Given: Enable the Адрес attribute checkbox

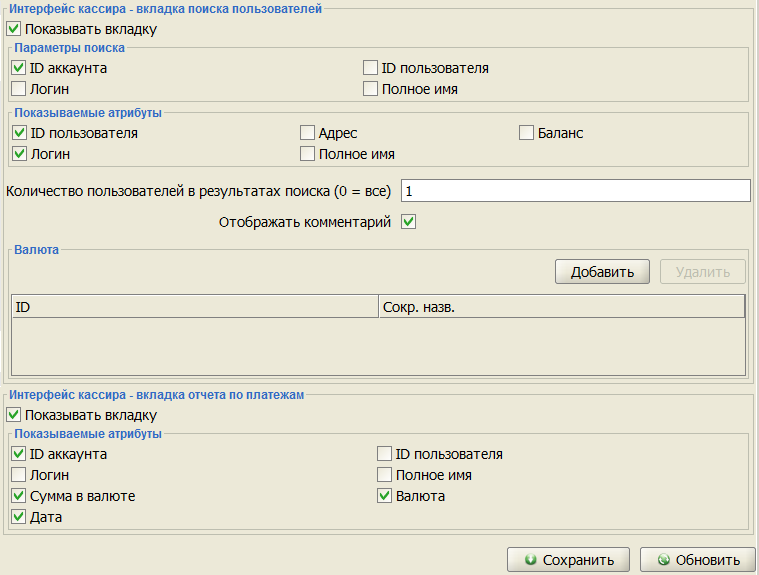Looking at the screenshot, I should [x=308, y=133].
